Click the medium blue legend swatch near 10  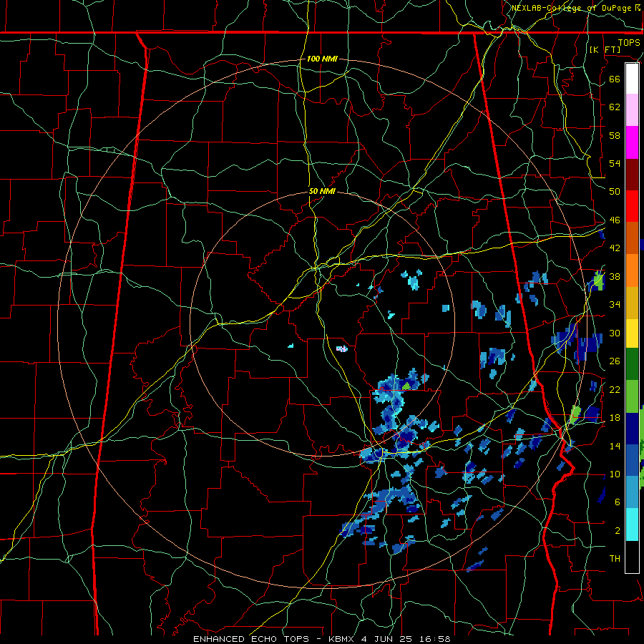click(x=632, y=460)
